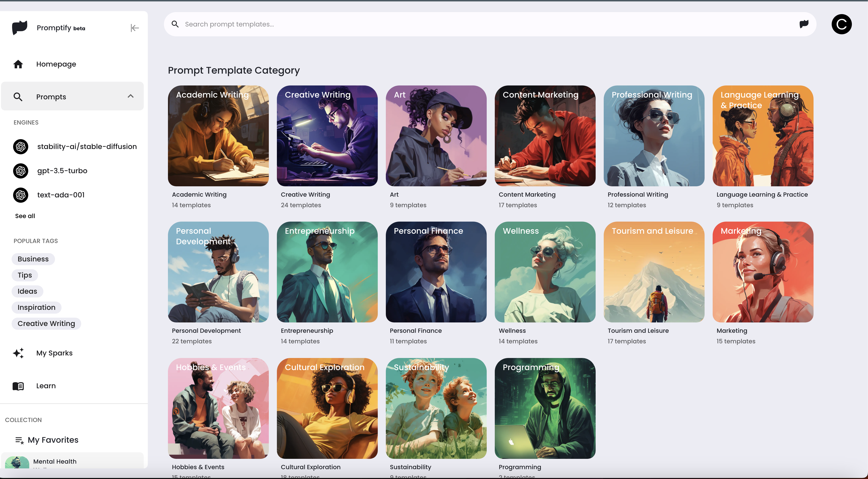
Task: Collapse the Prompts section chevron
Action: click(x=131, y=96)
